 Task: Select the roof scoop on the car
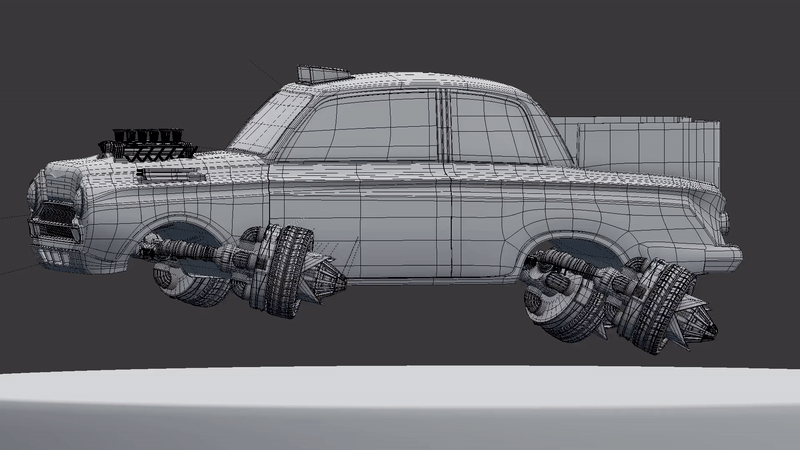tap(323, 74)
